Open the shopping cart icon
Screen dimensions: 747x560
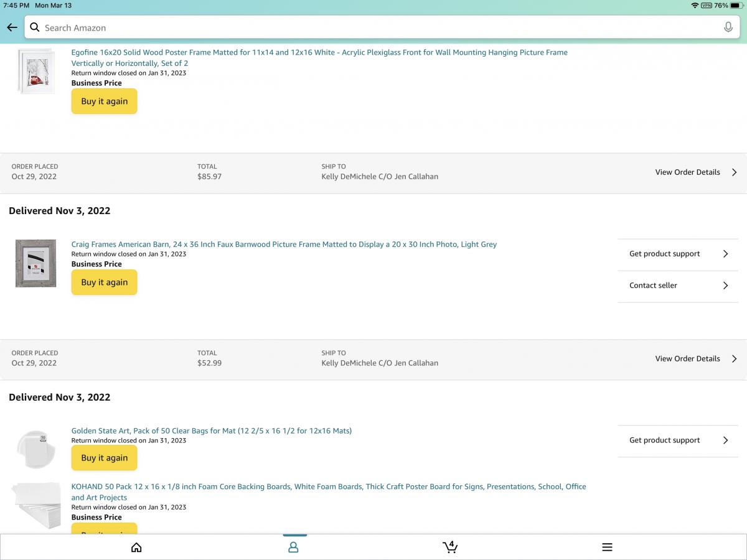450,547
